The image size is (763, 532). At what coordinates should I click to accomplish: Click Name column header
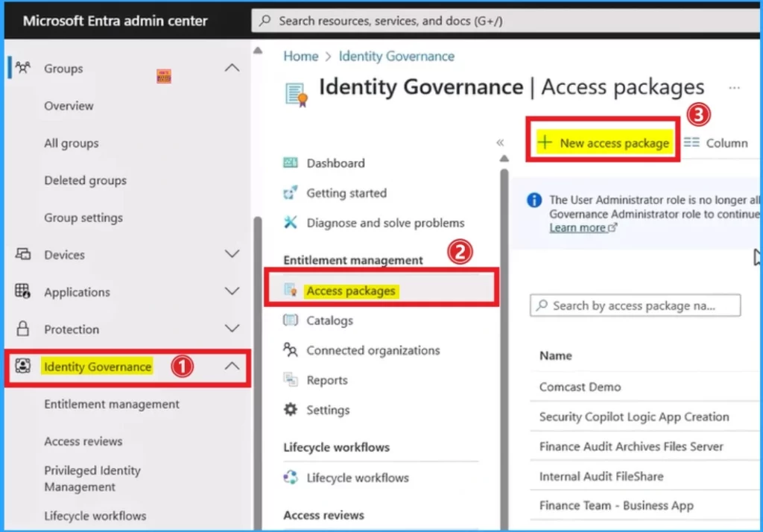click(555, 355)
